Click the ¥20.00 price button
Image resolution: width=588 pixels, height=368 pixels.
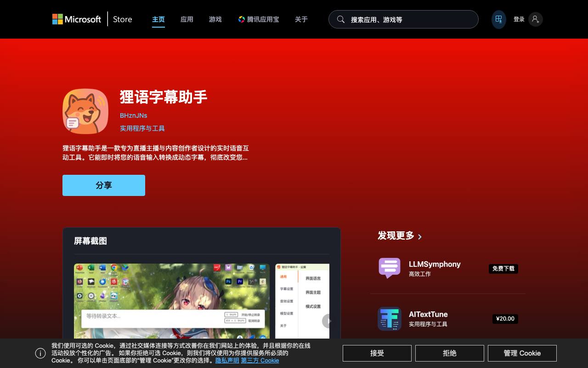tap(505, 319)
